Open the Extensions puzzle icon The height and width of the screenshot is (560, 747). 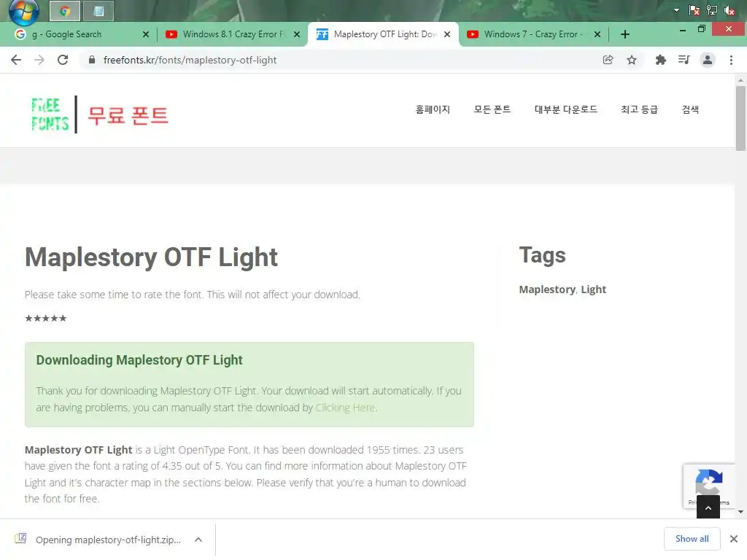click(x=660, y=60)
